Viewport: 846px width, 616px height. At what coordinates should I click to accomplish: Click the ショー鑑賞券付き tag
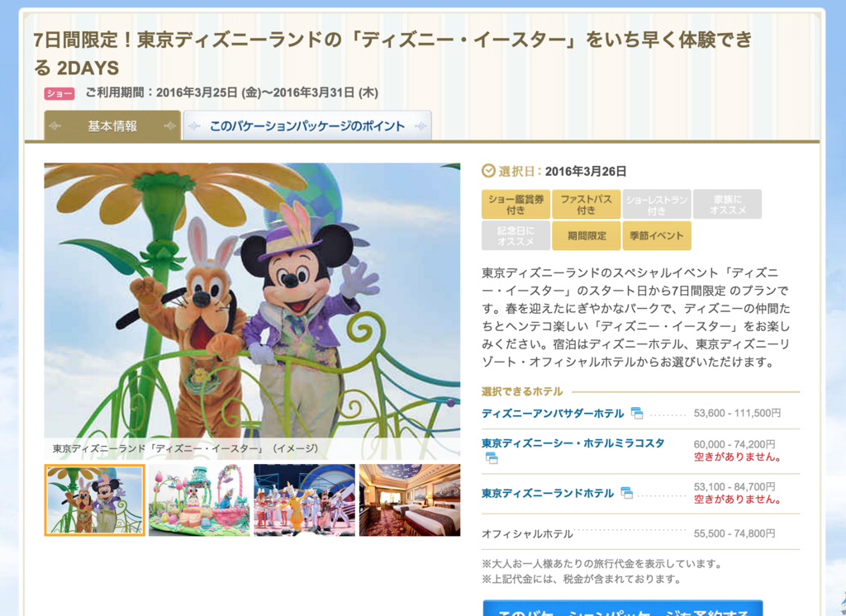tap(516, 205)
